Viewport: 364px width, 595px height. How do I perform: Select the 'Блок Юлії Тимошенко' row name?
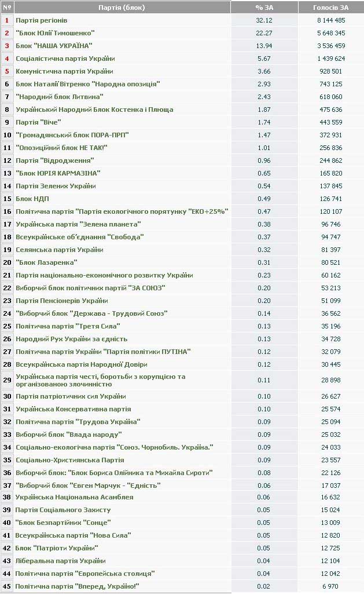pos(55,33)
